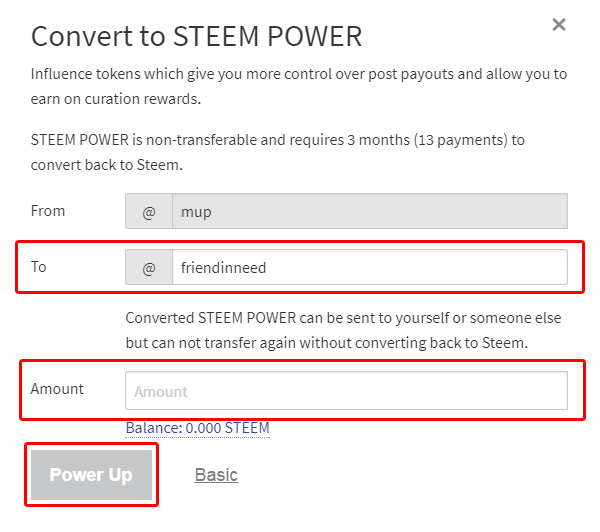600x532 pixels.
Task: Select the disabled From field showing mup
Action: [369, 212]
